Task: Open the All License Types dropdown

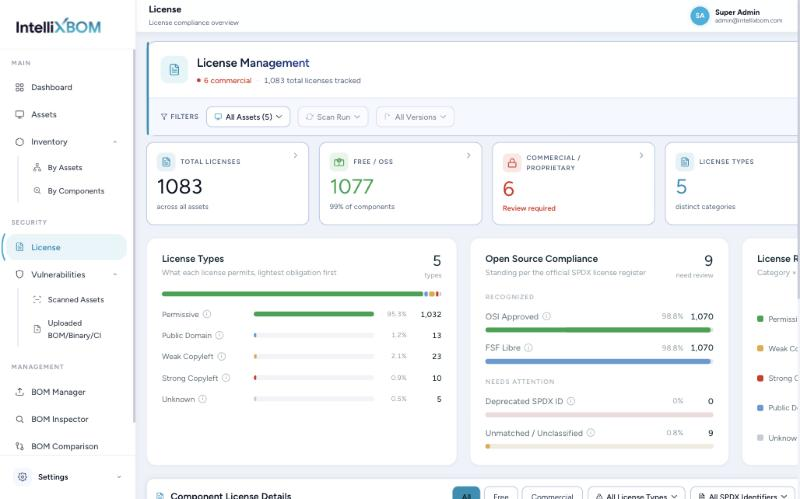Action: coord(636,494)
